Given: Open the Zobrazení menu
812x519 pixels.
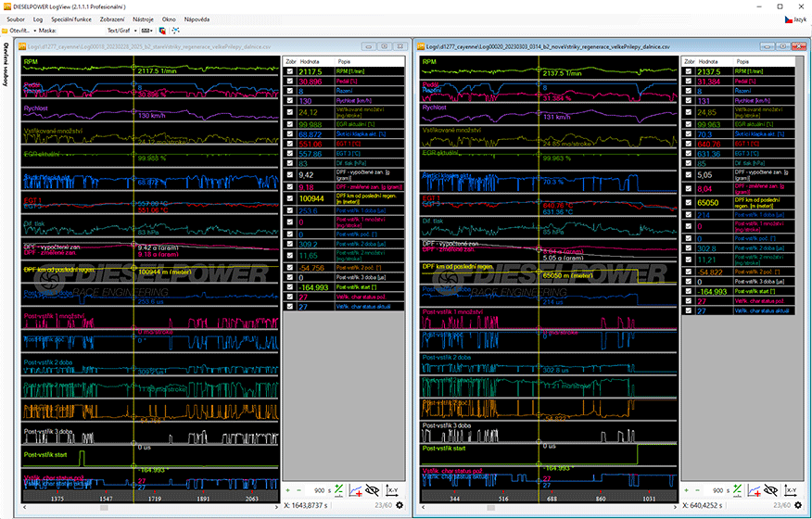Looking at the screenshot, I should 112,19.
